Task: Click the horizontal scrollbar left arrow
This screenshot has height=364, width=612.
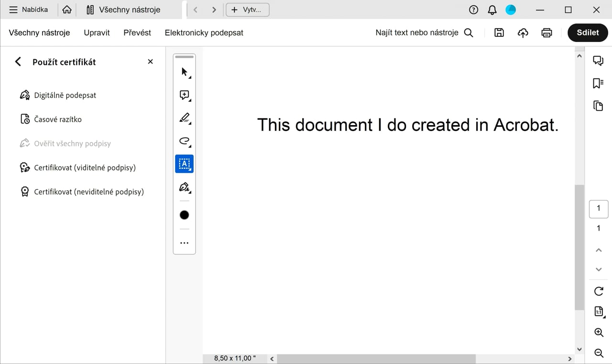Action: pyautogui.click(x=272, y=358)
